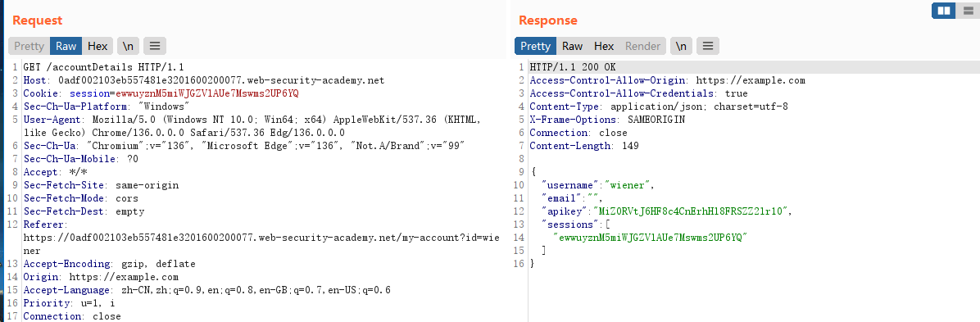
Task: Click the "username":"wiener" JSON line
Action: [x=599, y=185]
